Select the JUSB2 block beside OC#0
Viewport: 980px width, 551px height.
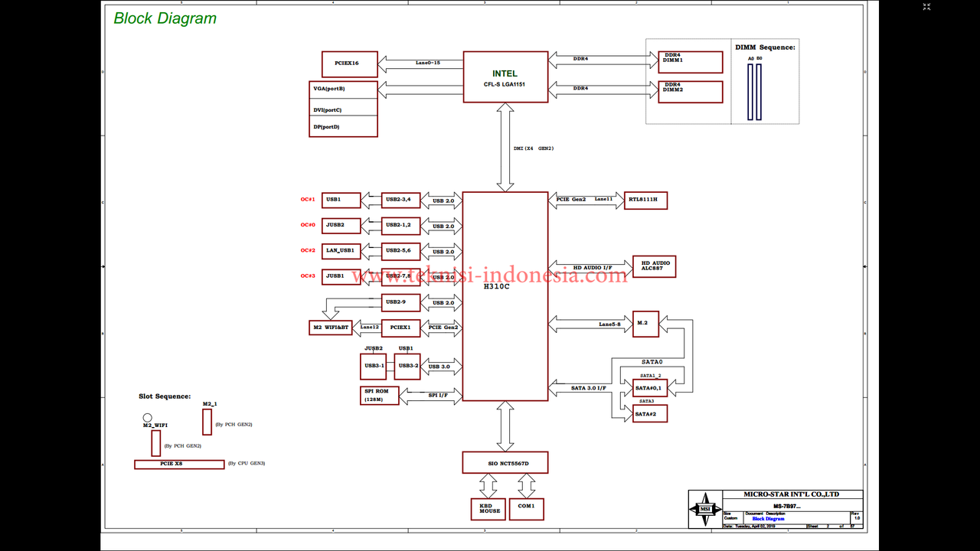(341, 225)
